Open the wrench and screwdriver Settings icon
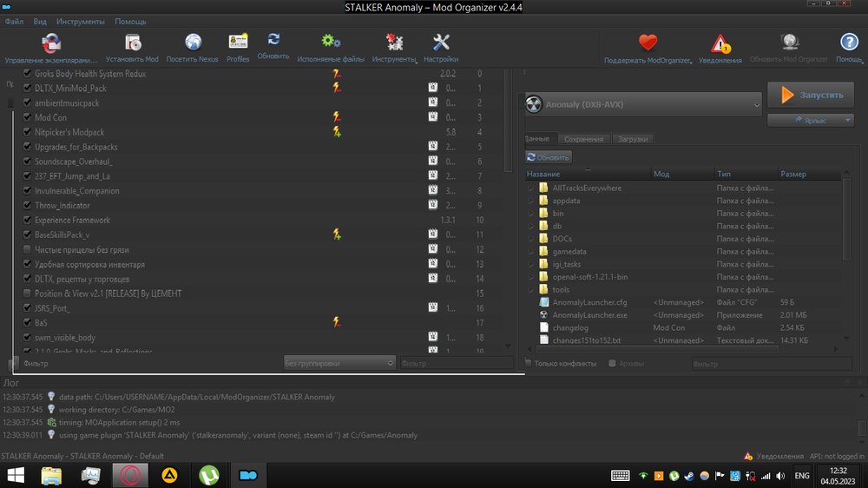Viewport: 868px width, 488px height. coord(441,43)
